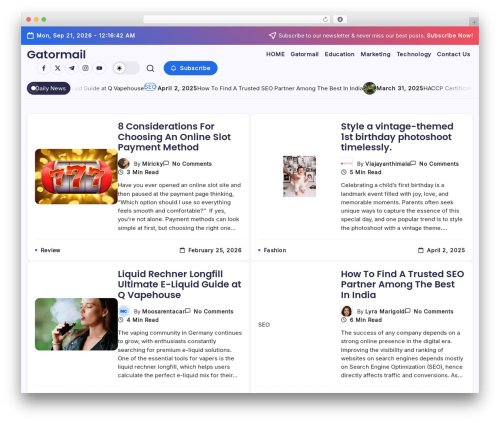Click the SEO image placeholder in the SEO card
Viewport: 500px width, 423px height.
264,325
